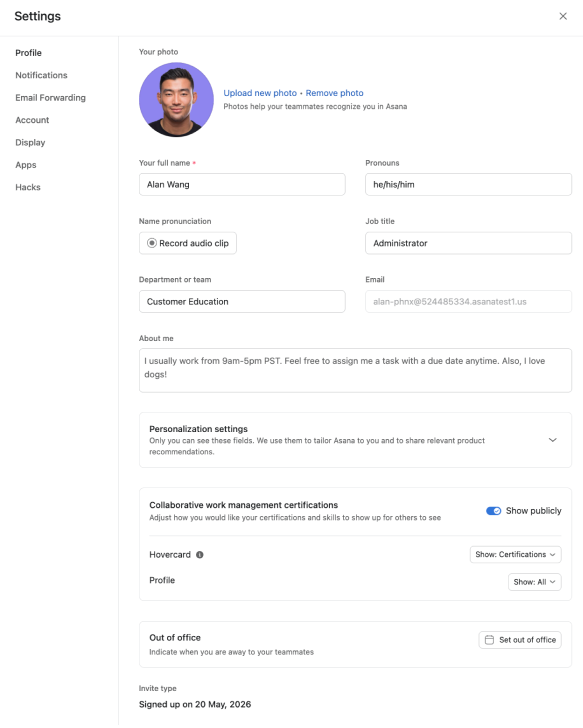This screenshot has height=728, width=583.
Task: Open the Show: All profile dropdown
Action: click(534, 582)
